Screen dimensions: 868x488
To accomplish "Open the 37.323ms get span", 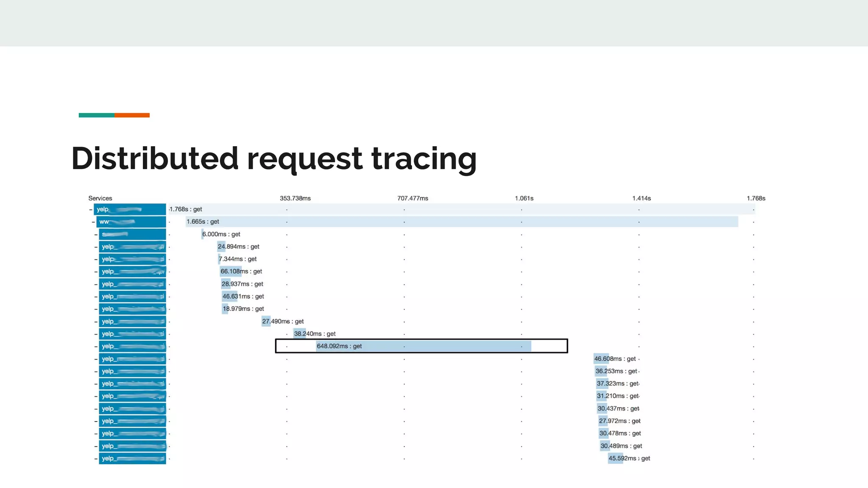I will [603, 384].
